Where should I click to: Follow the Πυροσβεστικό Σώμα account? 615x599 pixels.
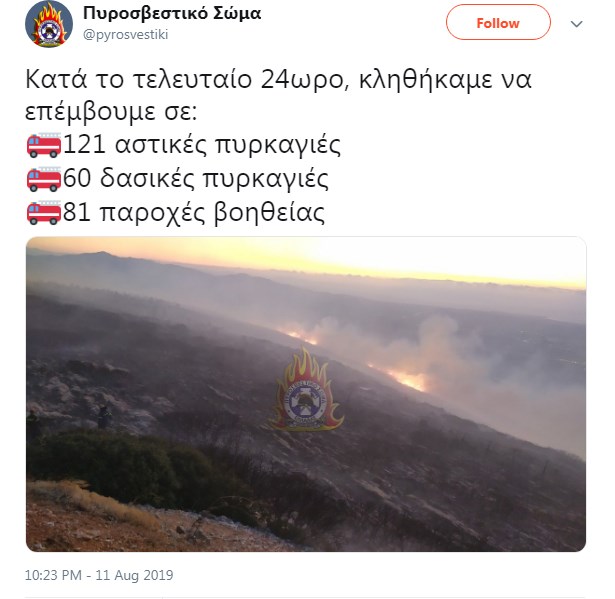pos(498,22)
